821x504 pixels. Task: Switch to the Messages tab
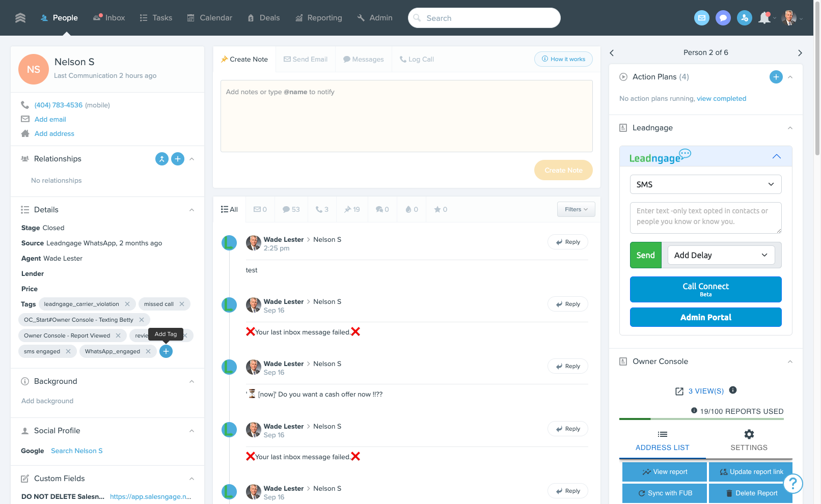tap(364, 59)
